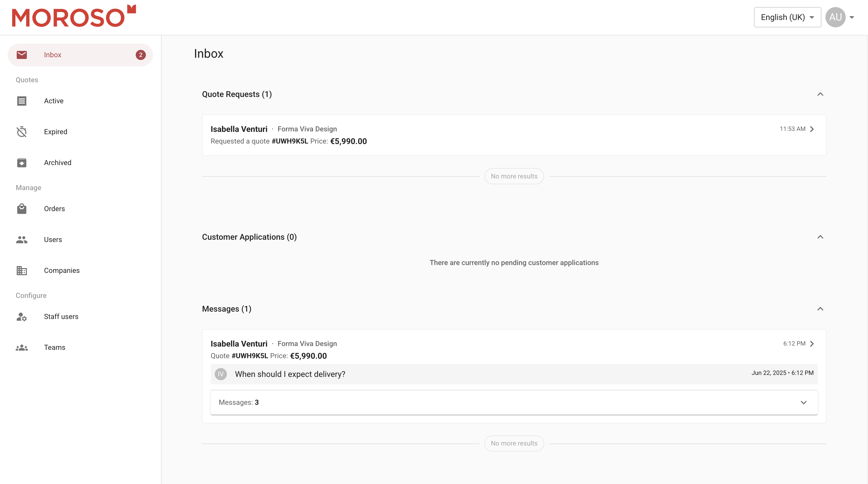868x484 pixels.
Task: Go to Companies in sidebar
Action: 62,270
